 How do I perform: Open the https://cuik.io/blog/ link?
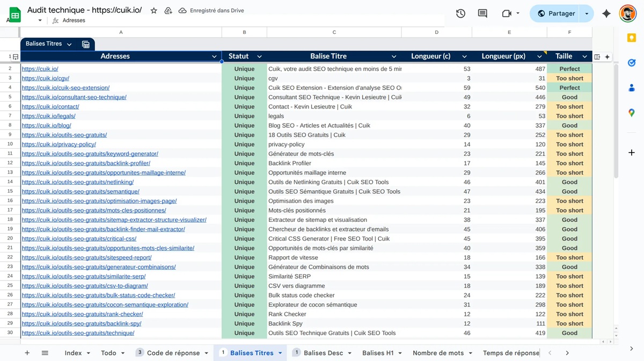[x=47, y=126]
